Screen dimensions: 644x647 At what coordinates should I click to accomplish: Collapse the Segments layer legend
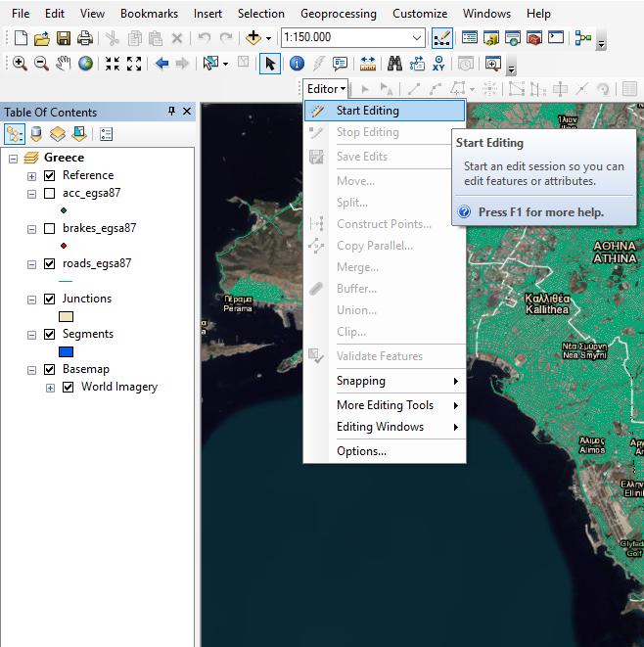coord(31,335)
